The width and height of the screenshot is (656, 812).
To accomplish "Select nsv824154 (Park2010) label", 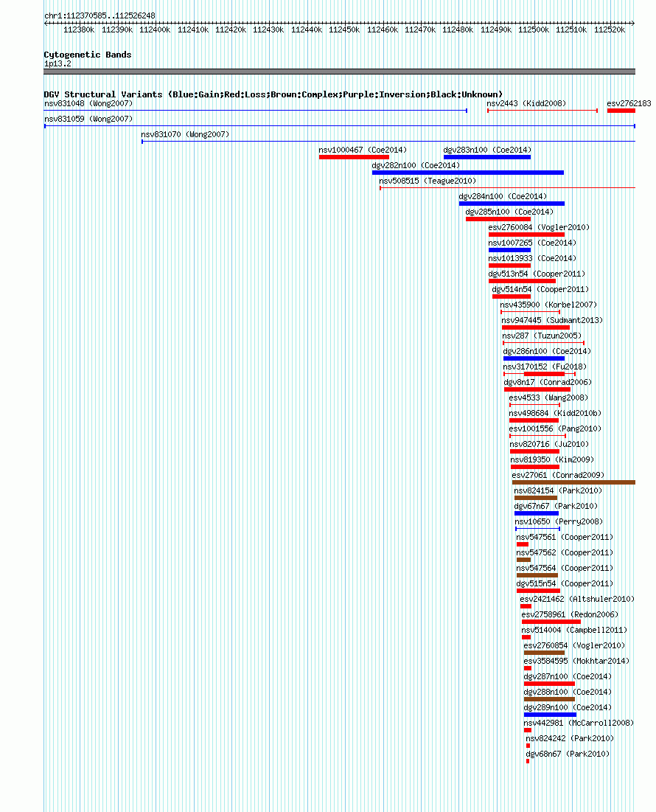I will click(x=558, y=491).
